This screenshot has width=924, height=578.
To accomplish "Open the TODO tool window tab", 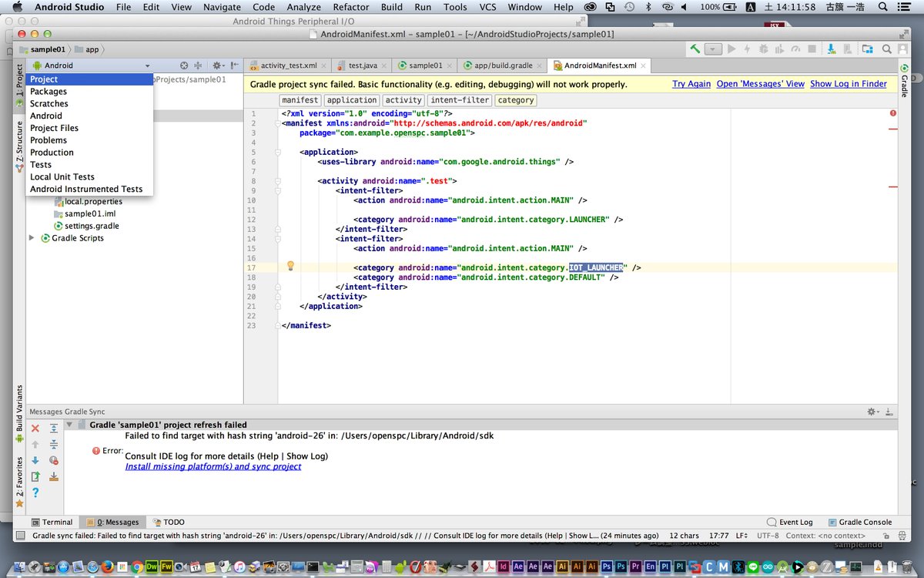I will 169,522.
